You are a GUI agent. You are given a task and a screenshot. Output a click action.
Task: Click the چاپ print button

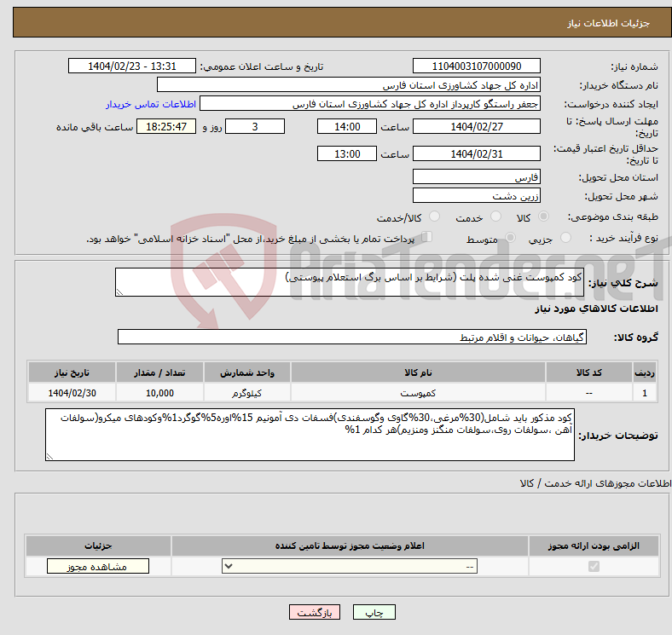[374, 613]
